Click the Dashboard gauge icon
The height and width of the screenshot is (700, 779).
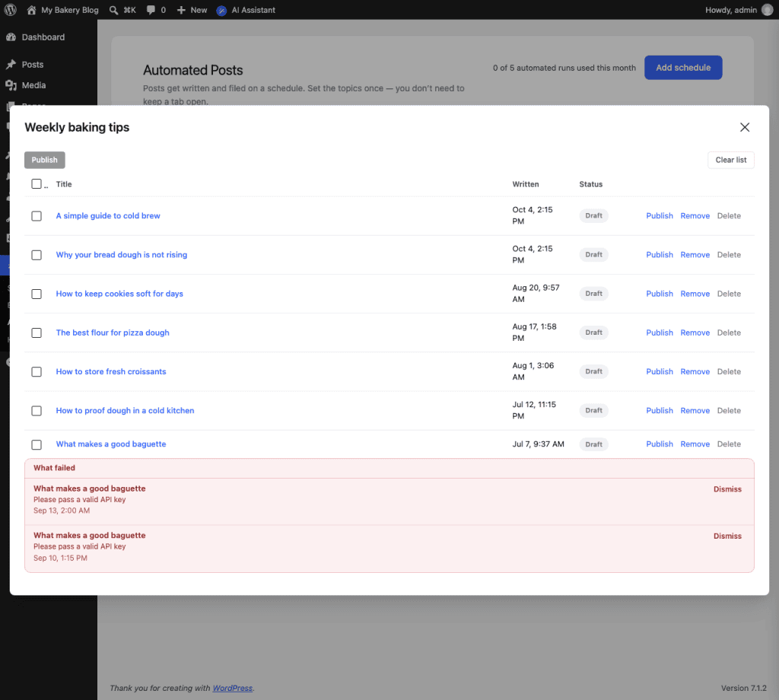point(11,37)
